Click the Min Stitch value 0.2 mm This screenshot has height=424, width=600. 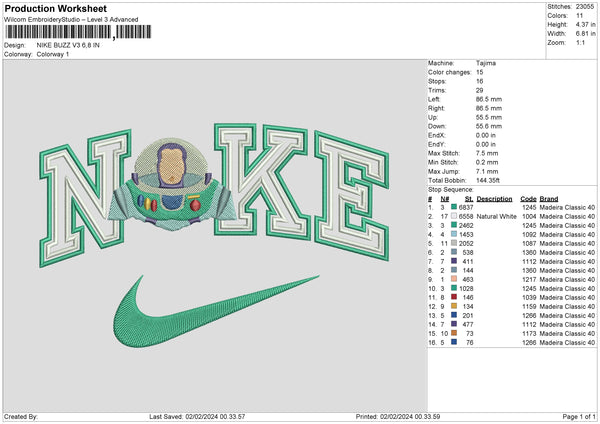click(x=487, y=162)
